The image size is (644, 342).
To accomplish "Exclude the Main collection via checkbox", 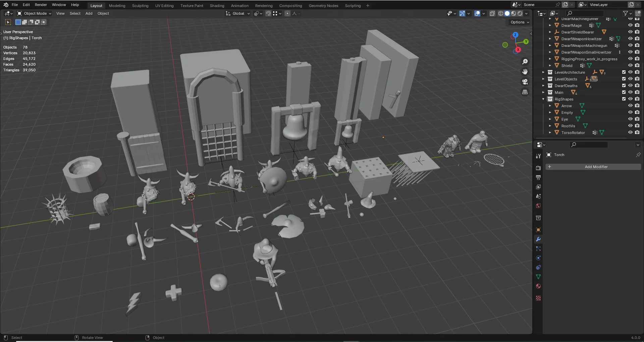I will pyautogui.click(x=624, y=92).
